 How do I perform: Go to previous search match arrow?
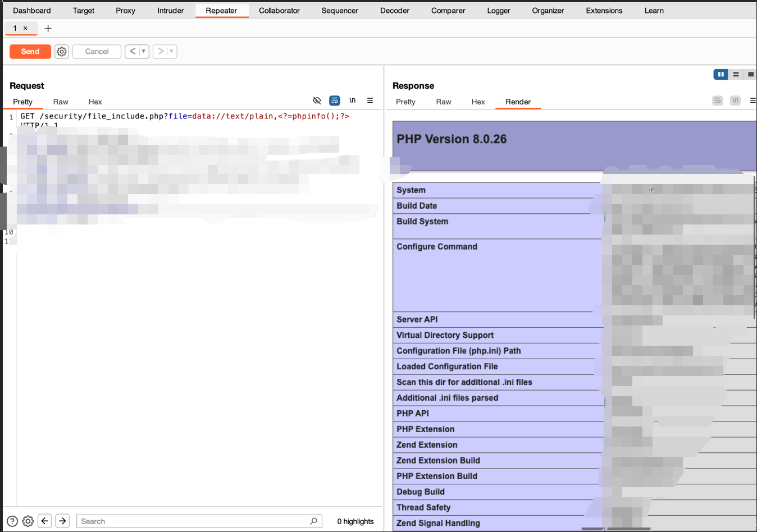[x=45, y=521]
